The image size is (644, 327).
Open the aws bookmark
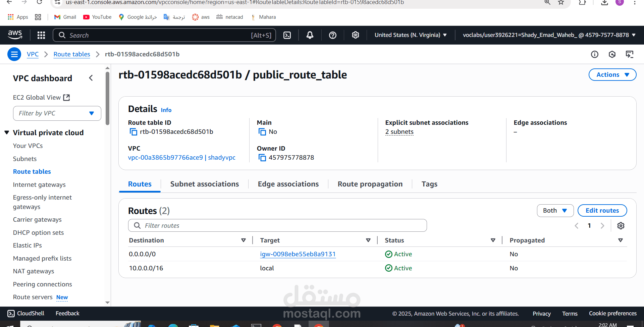201,17
